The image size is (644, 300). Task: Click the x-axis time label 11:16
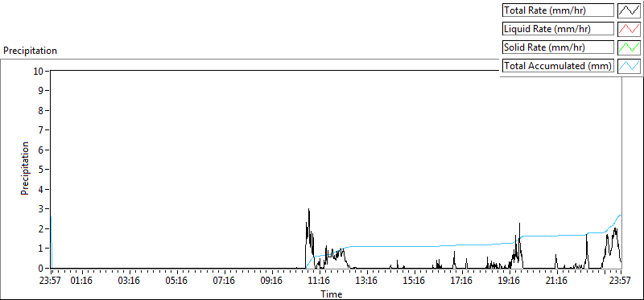tap(320, 282)
